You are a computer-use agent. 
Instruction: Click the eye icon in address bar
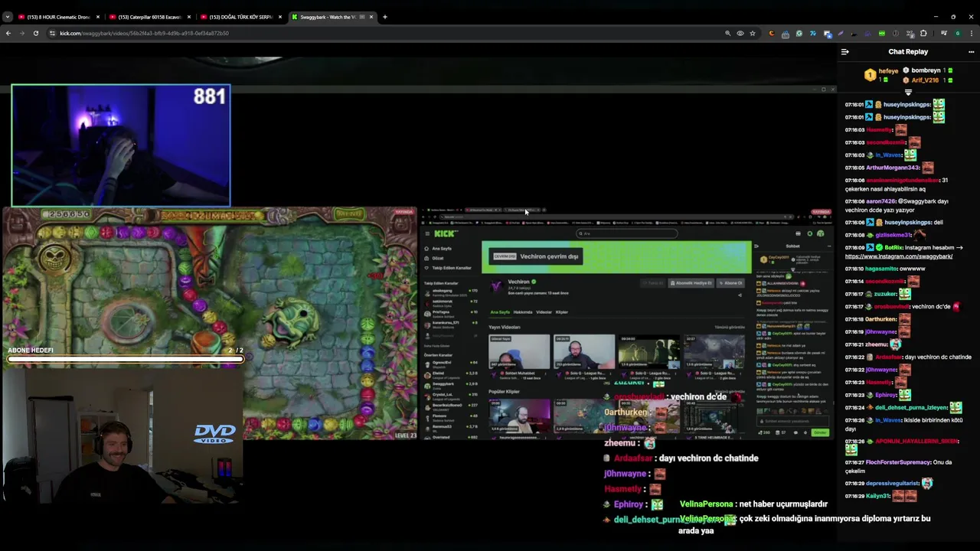click(740, 34)
